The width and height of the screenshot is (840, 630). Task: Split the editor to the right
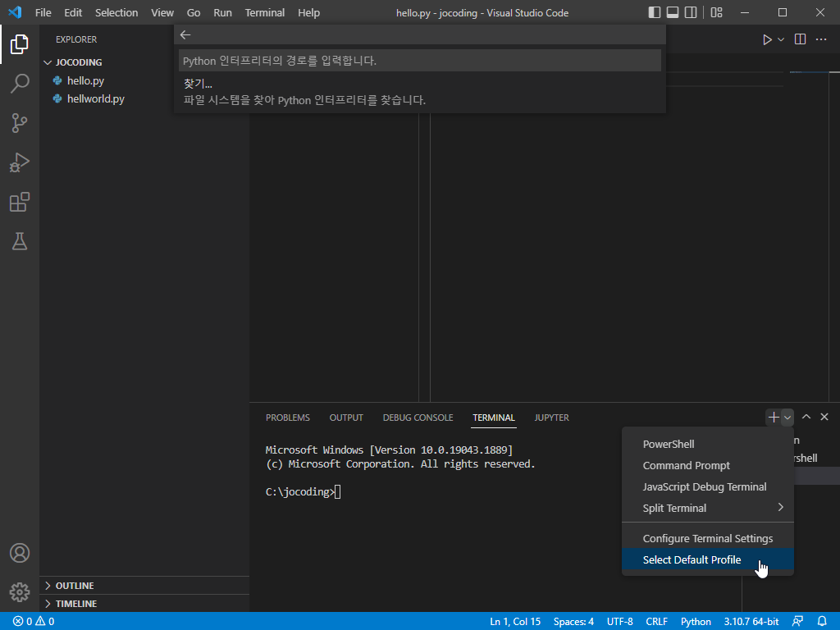coord(800,39)
